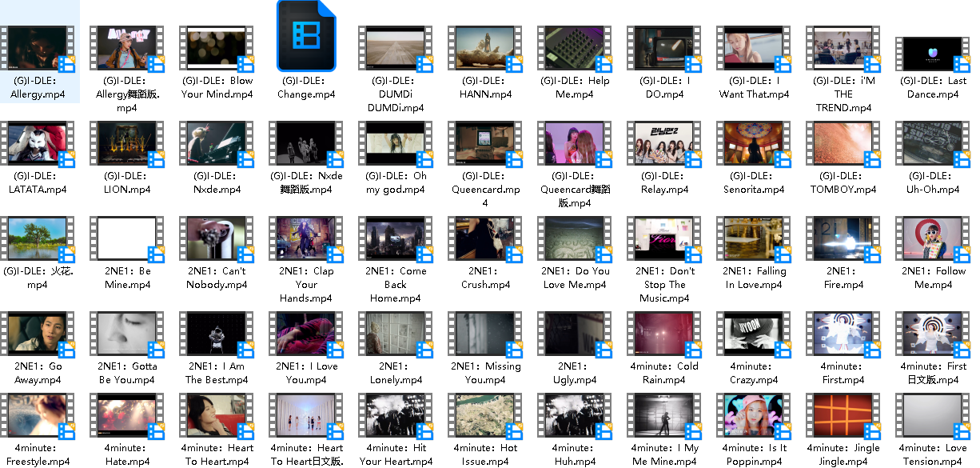The image size is (980, 468).
Task: Select the (G)I-DLE: Allergy.mp4 video file
Action: (38, 48)
